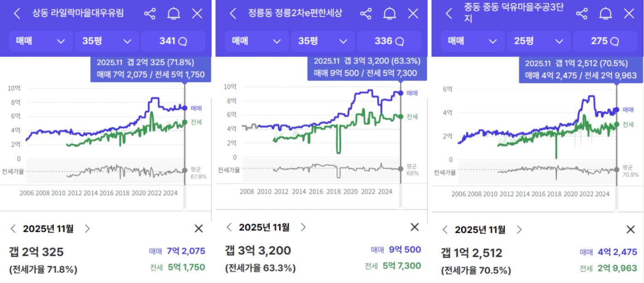Share the 정릉동 정릉2차e편한세상 listing
The width and height of the screenshot is (644, 283).
(366, 14)
